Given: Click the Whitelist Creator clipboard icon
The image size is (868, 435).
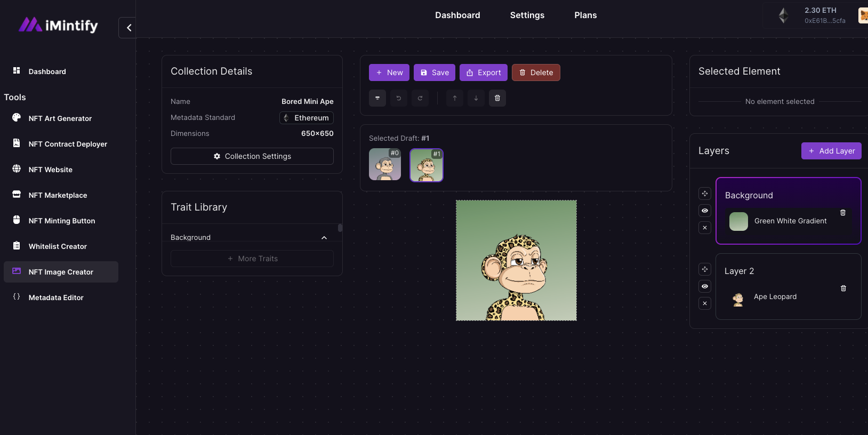Looking at the screenshot, I should point(17,246).
